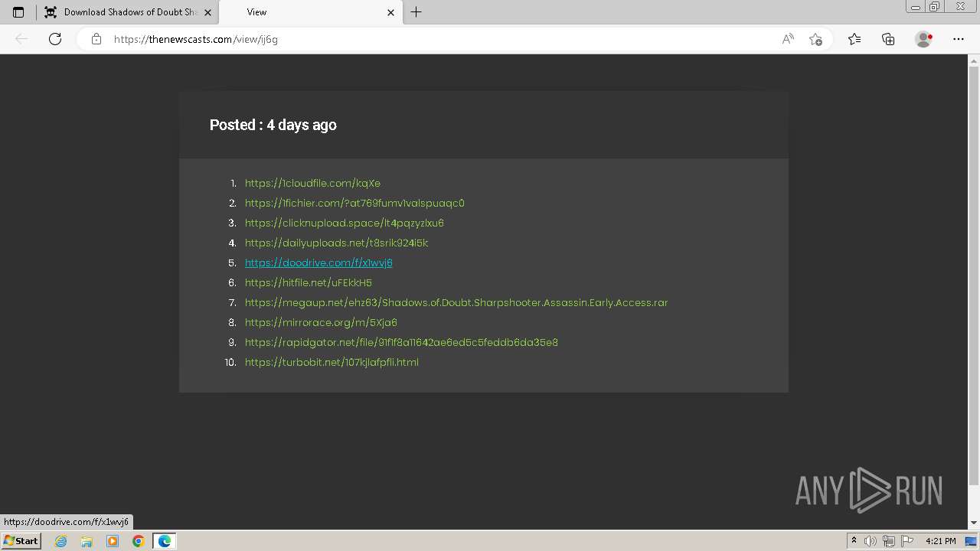This screenshot has width=980, height=551.
Task: Close the 'Download Shadows of Doubt' tab
Action: pyautogui.click(x=208, y=12)
